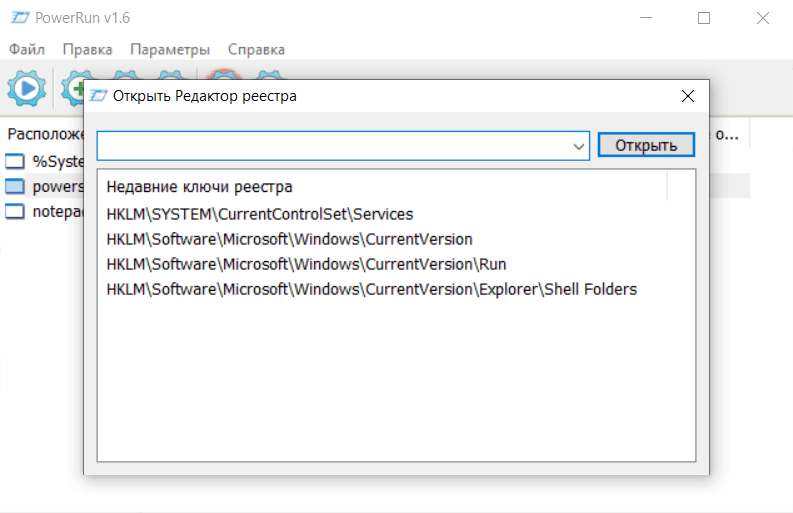Open the Правка menu
The width and height of the screenshot is (793, 513).
tap(87, 49)
